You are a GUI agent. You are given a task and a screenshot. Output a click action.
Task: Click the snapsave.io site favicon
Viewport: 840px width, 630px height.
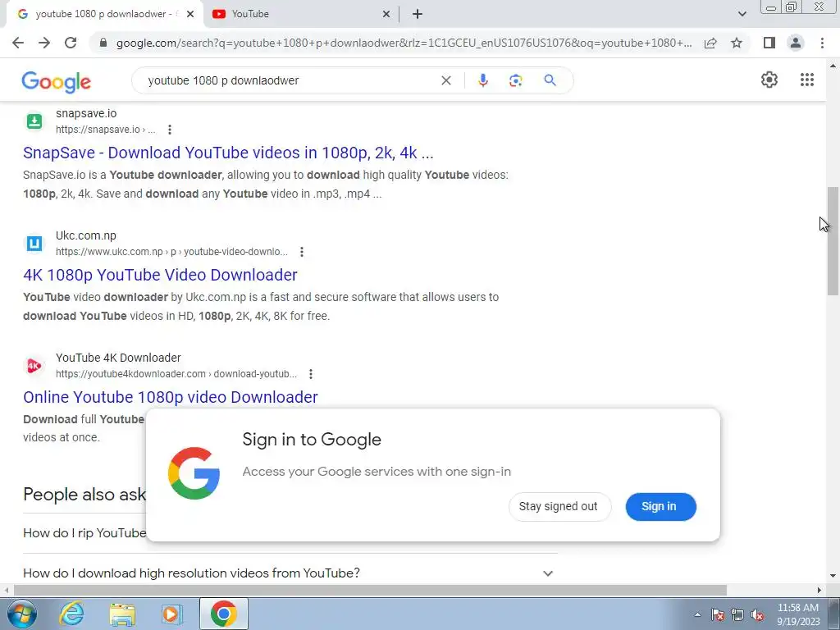[x=34, y=121]
